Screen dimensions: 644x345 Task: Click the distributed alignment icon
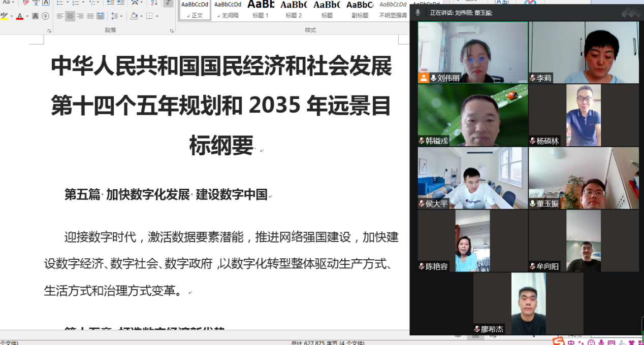click(x=100, y=16)
